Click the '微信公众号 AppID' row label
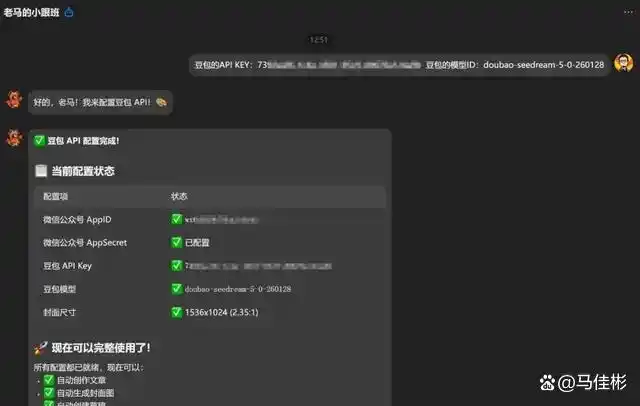 pyautogui.click(x=77, y=220)
